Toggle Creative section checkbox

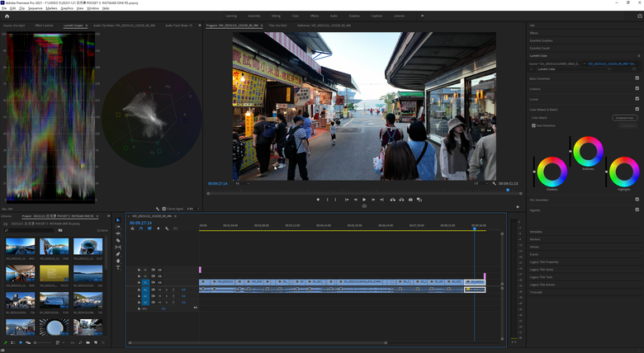pos(637,88)
